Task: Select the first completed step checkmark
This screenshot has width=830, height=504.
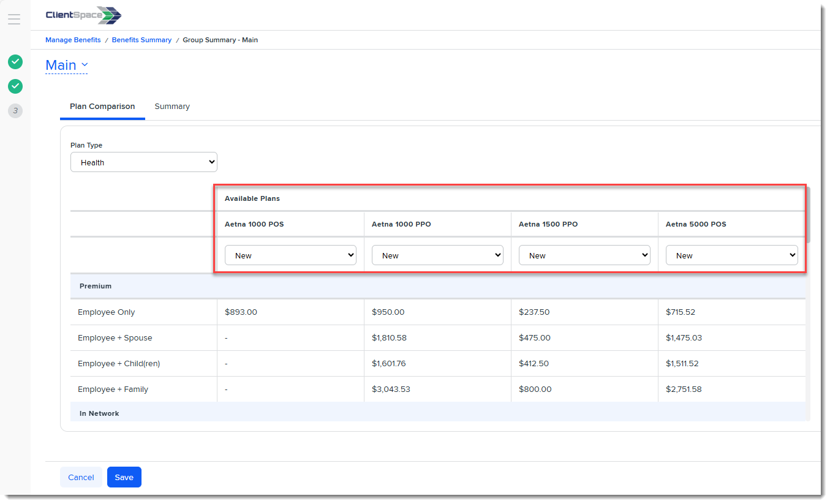Action: pos(15,62)
